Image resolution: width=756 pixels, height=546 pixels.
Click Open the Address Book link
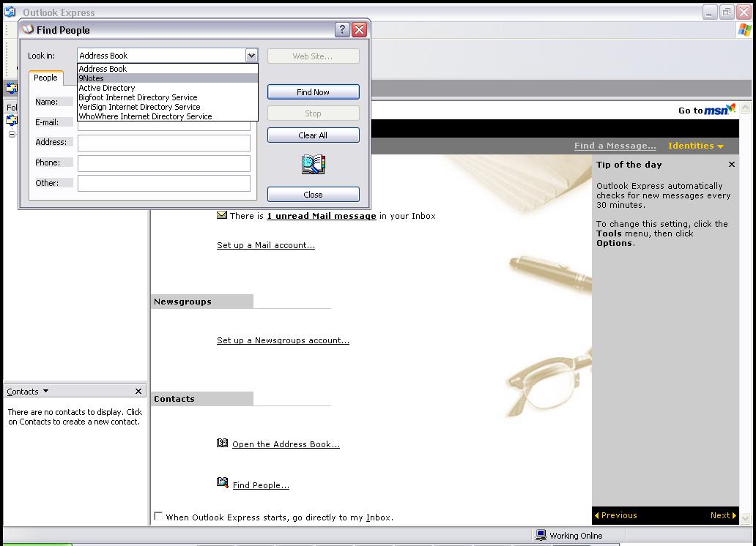pos(286,444)
